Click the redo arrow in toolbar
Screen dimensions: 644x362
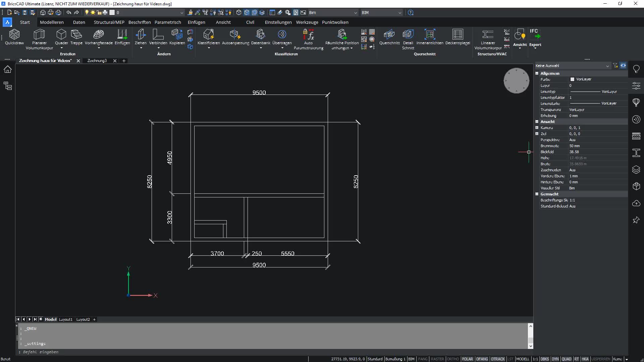click(76, 12)
